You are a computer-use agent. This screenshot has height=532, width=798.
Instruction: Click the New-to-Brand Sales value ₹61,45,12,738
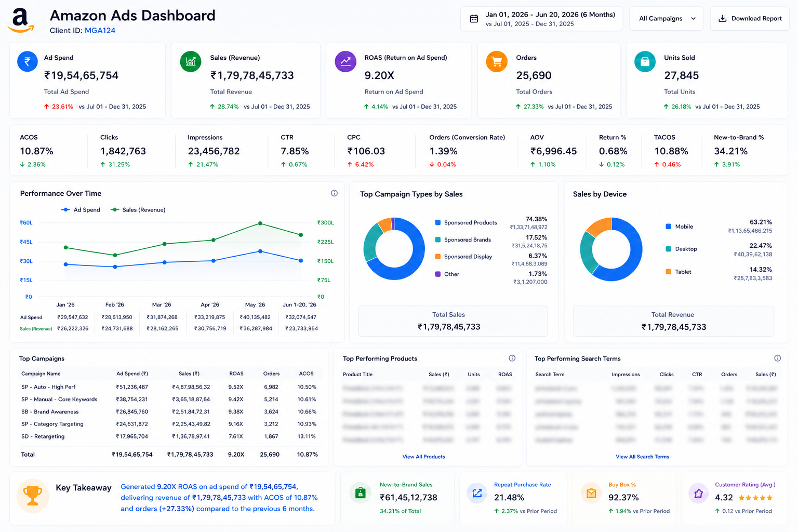[x=408, y=498]
